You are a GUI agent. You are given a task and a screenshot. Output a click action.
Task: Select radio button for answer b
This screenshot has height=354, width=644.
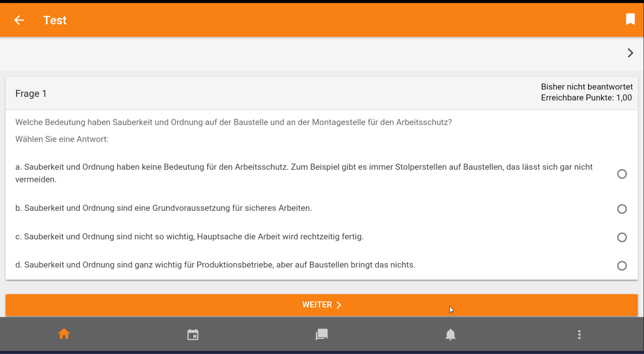point(622,209)
